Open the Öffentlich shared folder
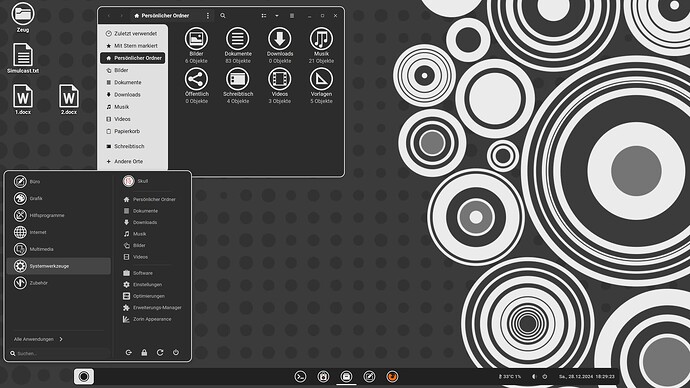This screenshot has height=388, width=690. [196, 86]
